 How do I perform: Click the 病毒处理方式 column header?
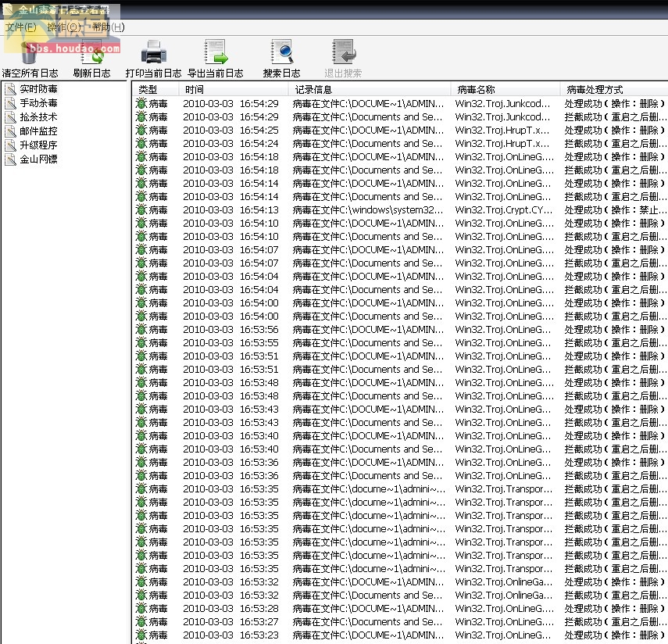click(614, 90)
